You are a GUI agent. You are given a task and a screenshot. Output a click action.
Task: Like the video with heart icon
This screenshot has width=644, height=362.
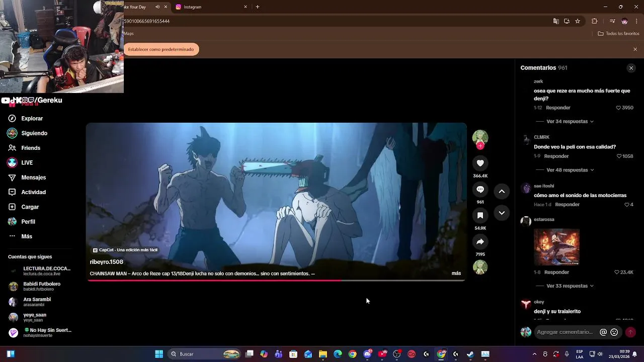(x=480, y=163)
